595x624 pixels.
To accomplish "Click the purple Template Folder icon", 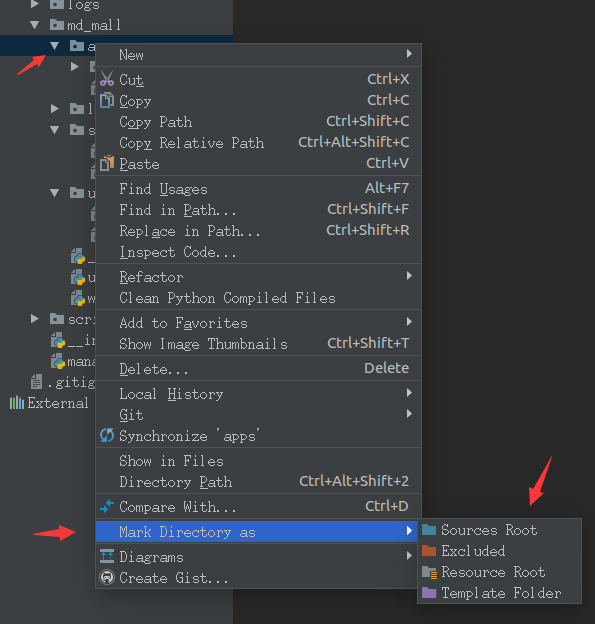I will (x=429, y=593).
